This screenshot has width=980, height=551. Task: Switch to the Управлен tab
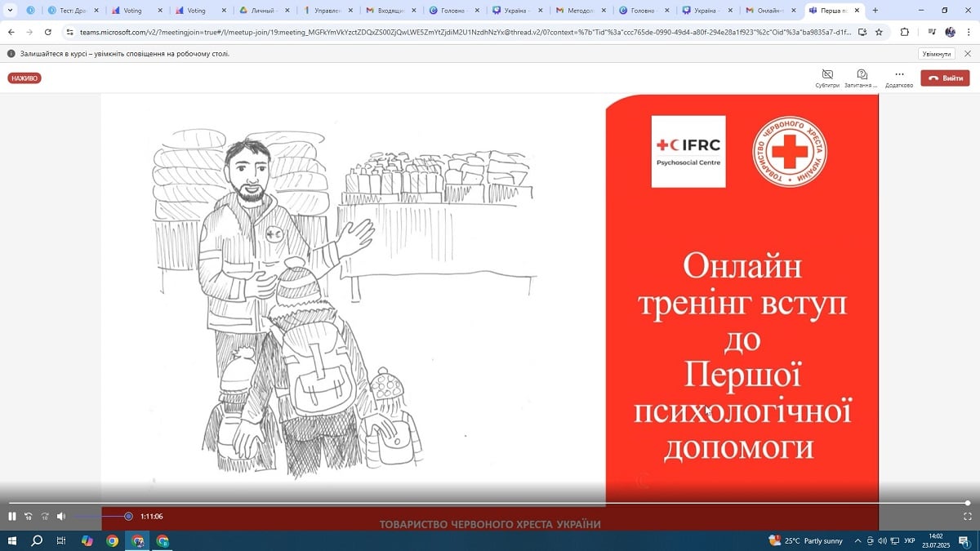pyautogui.click(x=328, y=11)
